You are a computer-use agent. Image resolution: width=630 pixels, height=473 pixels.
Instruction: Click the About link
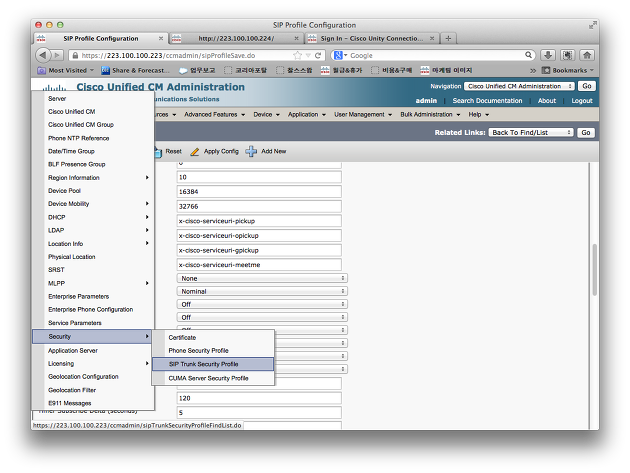pyautogui.click(x=547, y=100)
